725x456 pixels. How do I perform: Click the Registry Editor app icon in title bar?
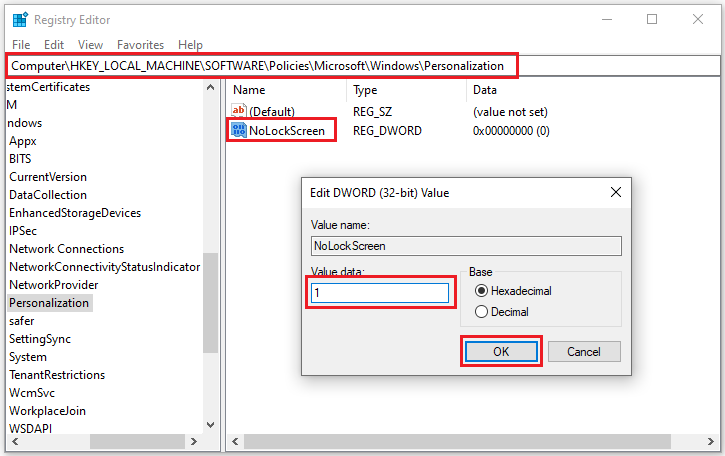[x=20, y=20]
